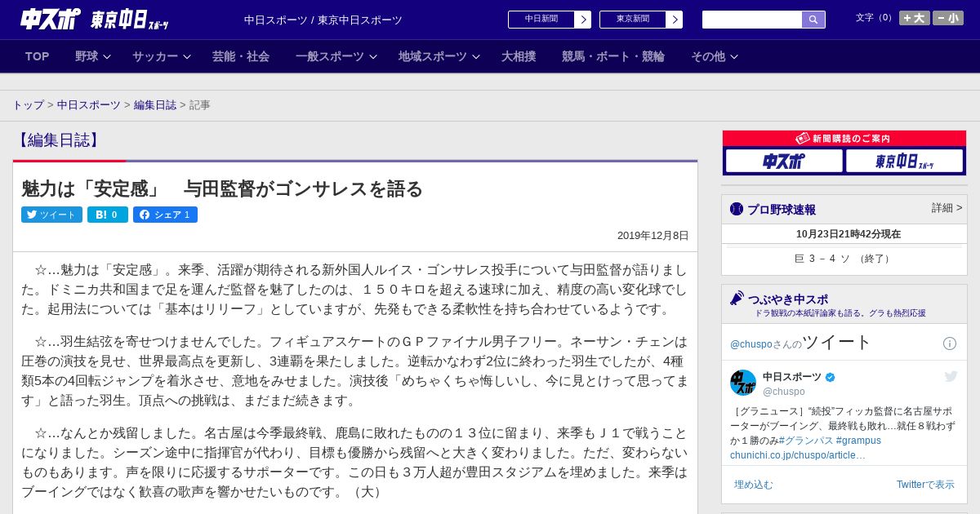
Task: Click the date 2019年12月8日
Action: coord(653,236)
